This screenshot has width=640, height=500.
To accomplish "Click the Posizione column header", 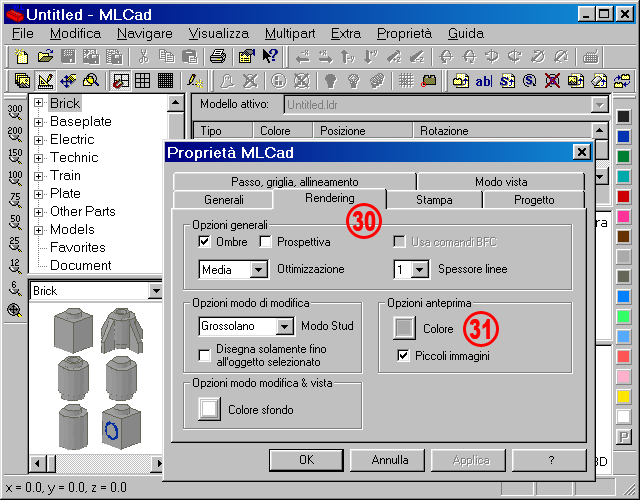I will pyautogui.click(x=362, y=131).
